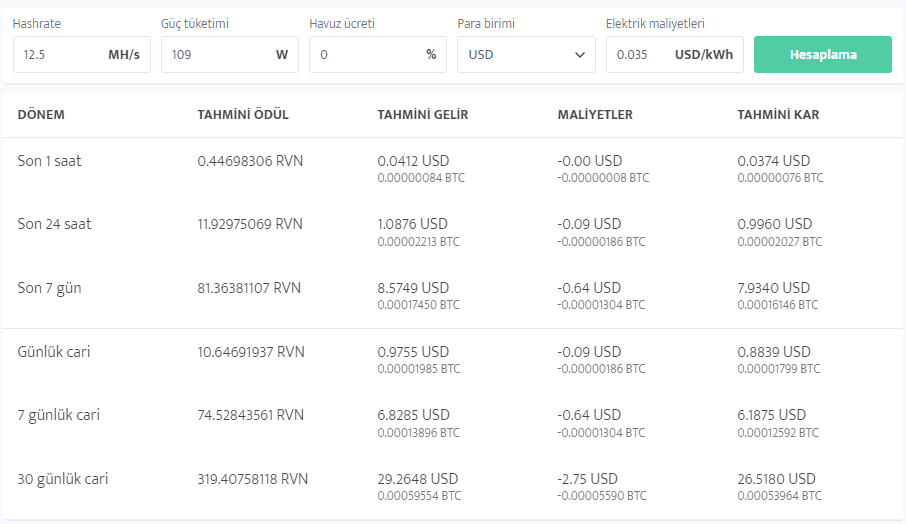
Task: Click the 0.00001799 BTC profit value
Action: (779, 369)
